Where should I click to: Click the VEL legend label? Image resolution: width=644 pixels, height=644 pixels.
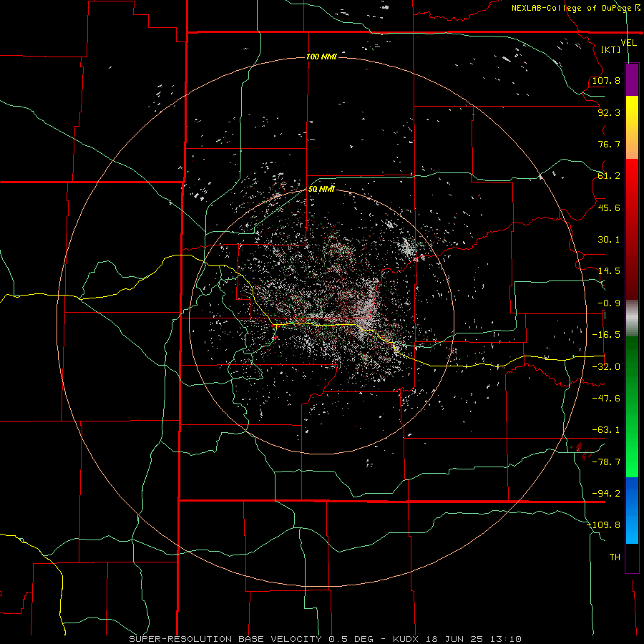coord(628,43)
